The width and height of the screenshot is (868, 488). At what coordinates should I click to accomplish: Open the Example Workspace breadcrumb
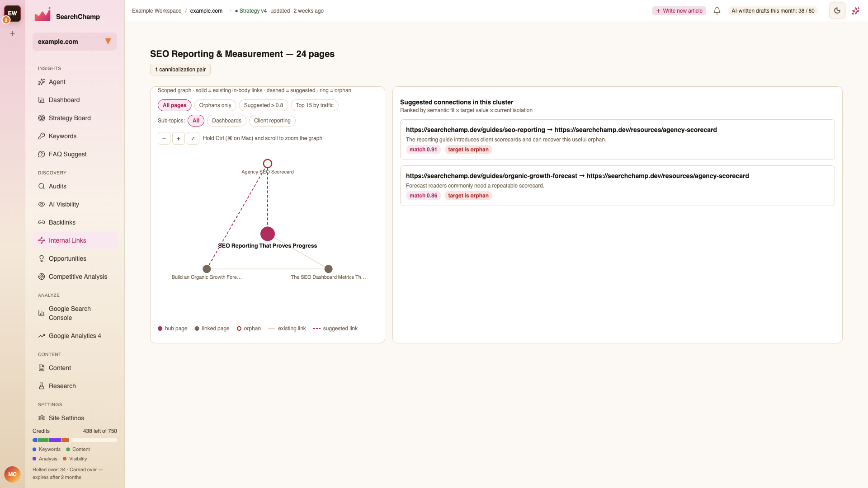(156, 11)
